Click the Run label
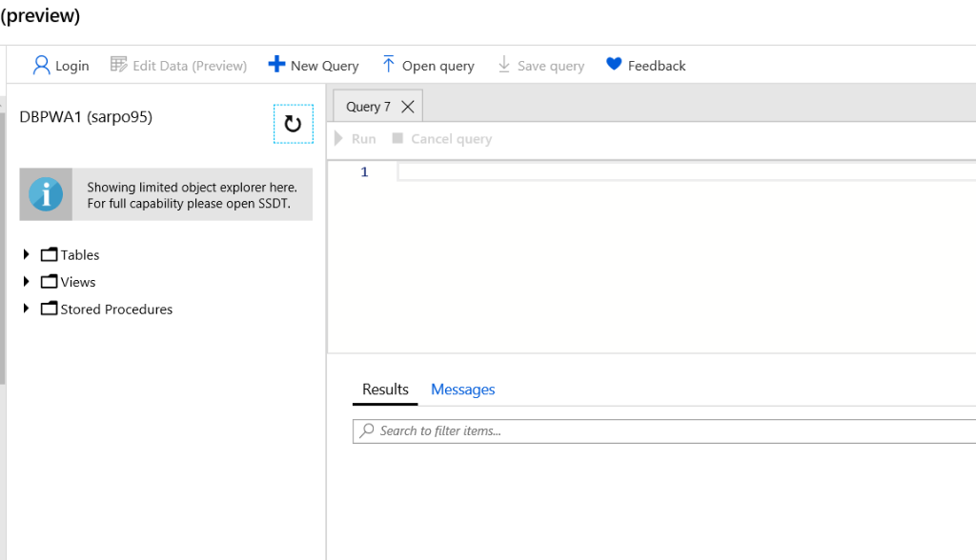The image size is (976, 560). coord(363,139)
